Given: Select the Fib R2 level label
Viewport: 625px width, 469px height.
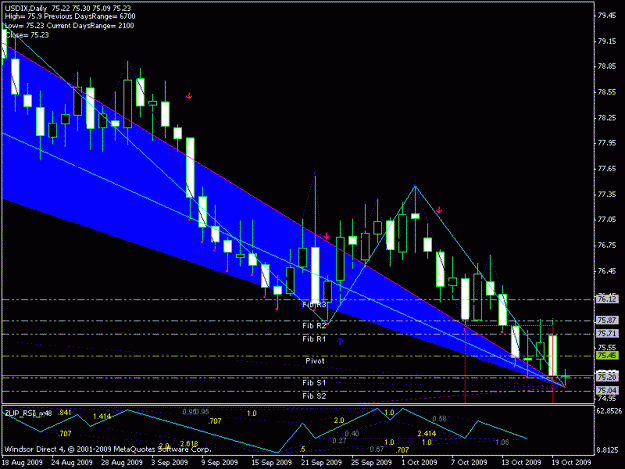Looking at the screenshot, I should click(x=314, y=326).
